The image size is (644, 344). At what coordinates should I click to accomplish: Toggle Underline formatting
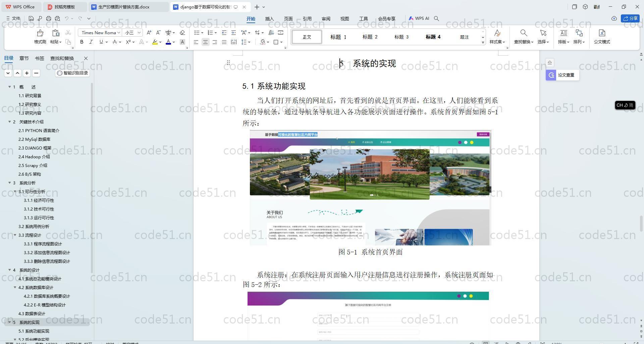tap(101, 42)
